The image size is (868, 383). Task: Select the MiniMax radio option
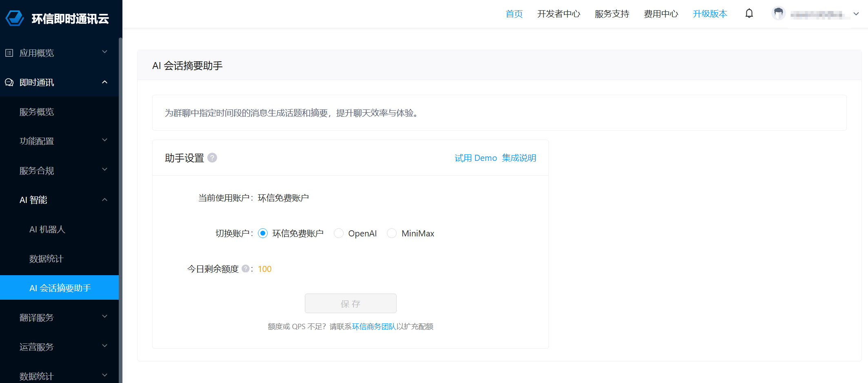point(392,233)
